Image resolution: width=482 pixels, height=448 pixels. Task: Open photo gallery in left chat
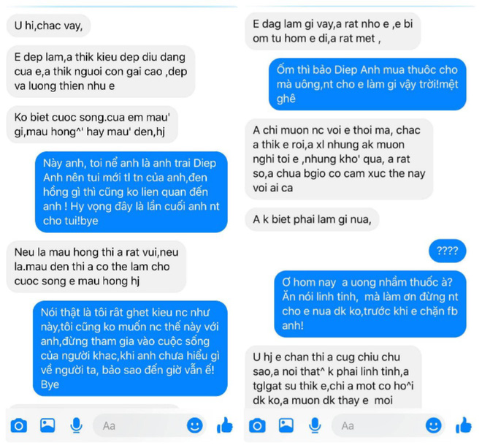point(47,425)
